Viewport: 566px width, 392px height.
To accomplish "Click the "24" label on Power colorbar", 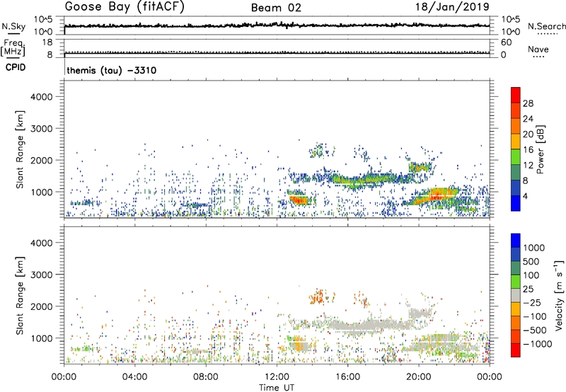I will (528, 119).
